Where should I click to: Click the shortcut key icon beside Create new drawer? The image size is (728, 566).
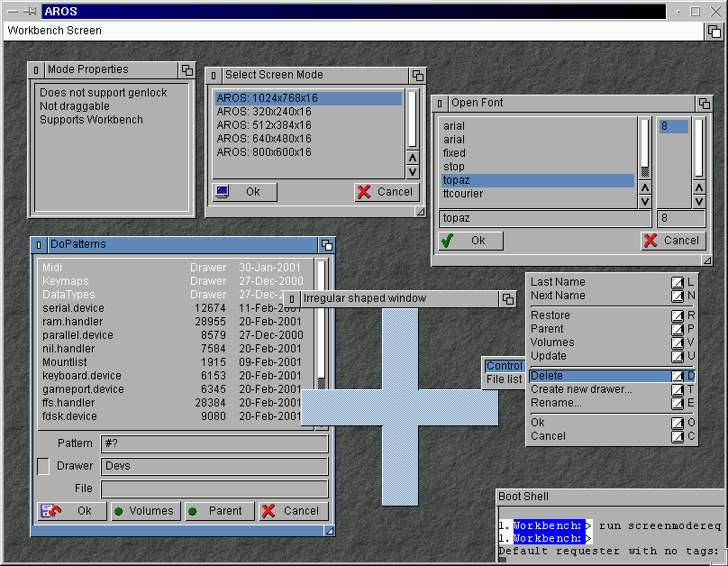(678, 389)
